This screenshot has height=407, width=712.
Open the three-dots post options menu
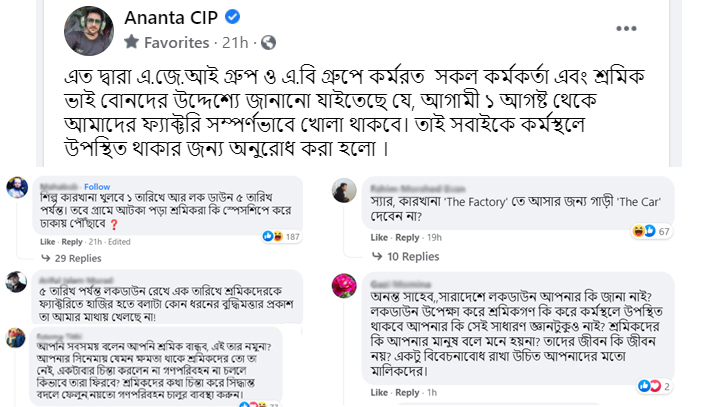coord(626,29)
